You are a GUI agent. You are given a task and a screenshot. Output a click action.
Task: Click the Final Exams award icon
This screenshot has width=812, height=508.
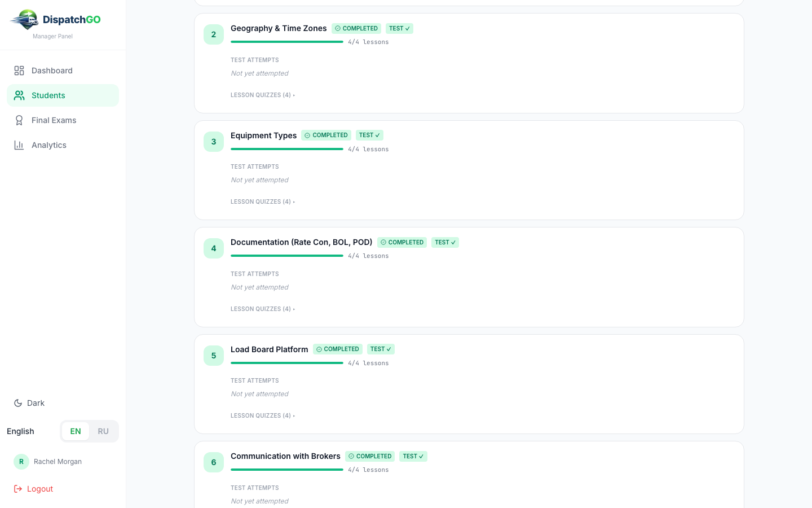tap(19, 120)
